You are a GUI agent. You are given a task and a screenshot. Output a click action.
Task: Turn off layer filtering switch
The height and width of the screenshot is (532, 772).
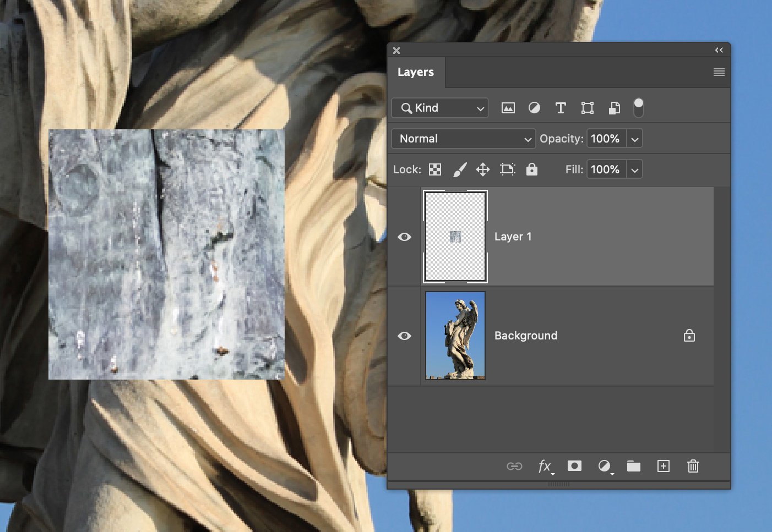point(639,108)
